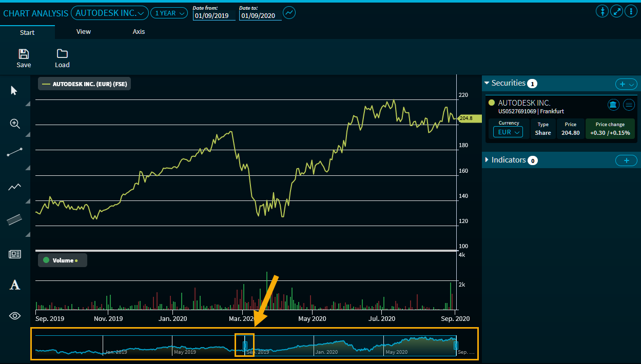Open the 1 YEAR period dropdown
The image size is (641, 364).
[x=169, y=13]
